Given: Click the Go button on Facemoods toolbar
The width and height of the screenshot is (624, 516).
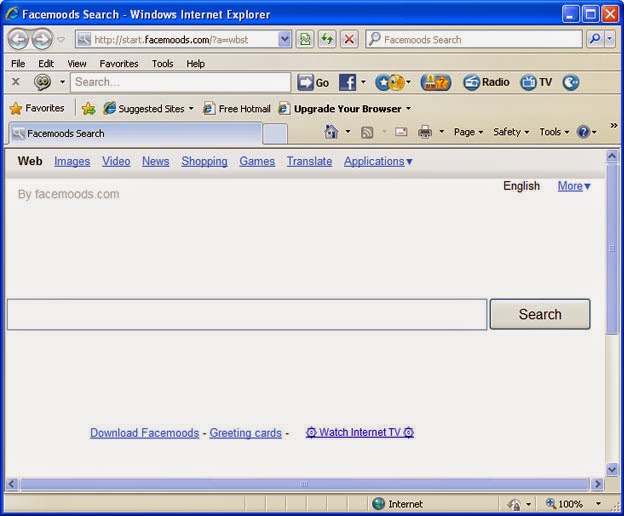Looking at the screenshot, I should pos(313,83).
